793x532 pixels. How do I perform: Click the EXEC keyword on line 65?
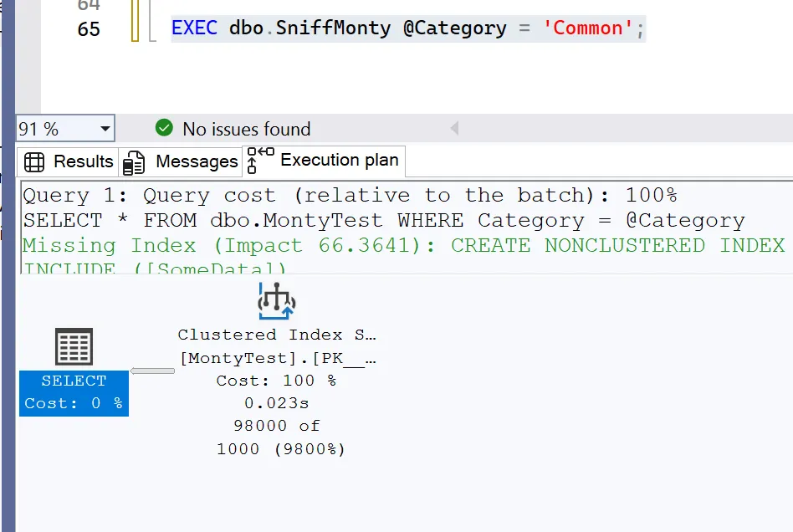click(197, 28)
